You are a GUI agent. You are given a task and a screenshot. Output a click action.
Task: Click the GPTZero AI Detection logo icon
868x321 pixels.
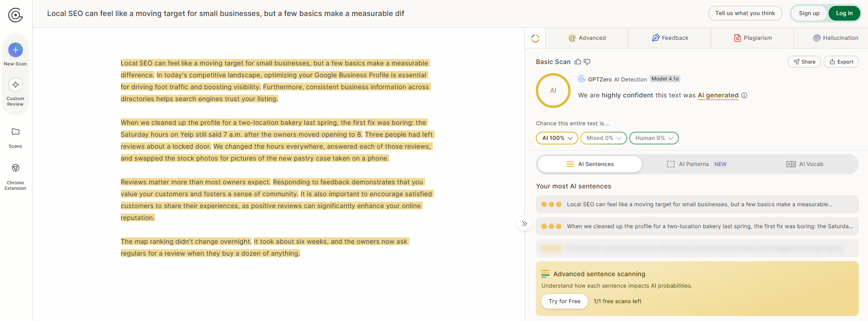(582, 79)
